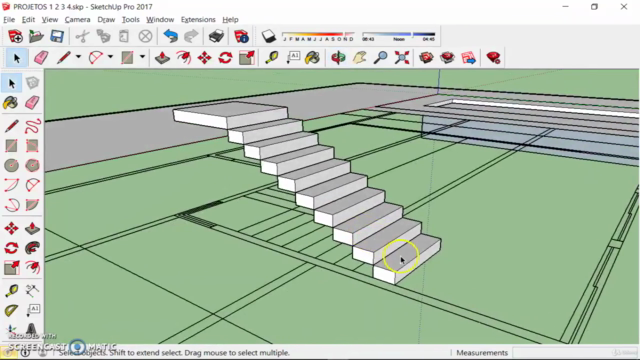
Task: Select the Protractor tool in the left palette
Action: click(x=11, y=311)
